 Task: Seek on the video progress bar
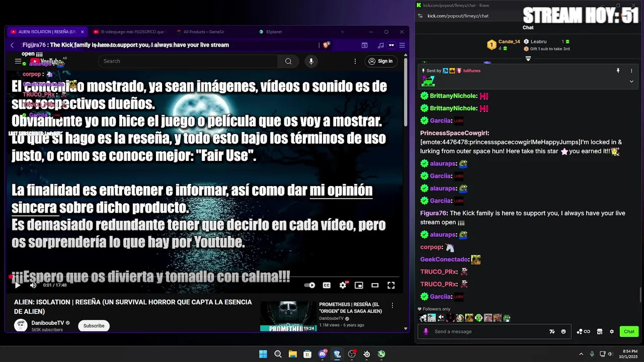click(x=204, y=277)
